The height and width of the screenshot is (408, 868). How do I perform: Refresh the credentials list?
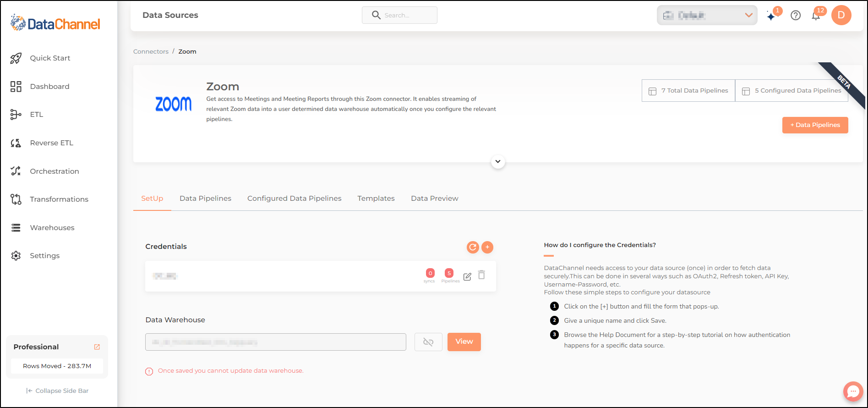pyautogui.click(x=473, y=247)
